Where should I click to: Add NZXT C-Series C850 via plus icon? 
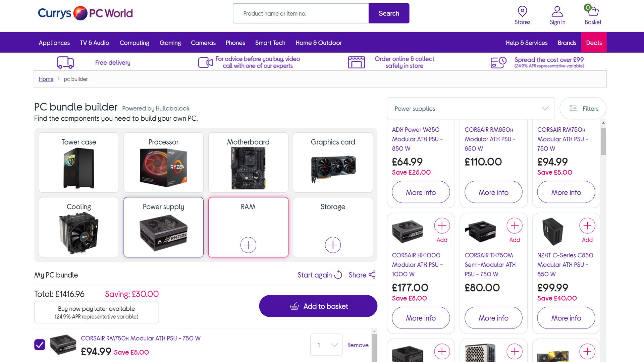point(587,226)
